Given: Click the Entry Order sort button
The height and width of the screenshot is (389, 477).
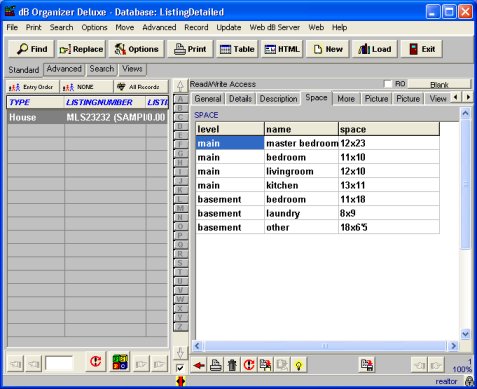Looking at the screenshot, I should [32, 87].
